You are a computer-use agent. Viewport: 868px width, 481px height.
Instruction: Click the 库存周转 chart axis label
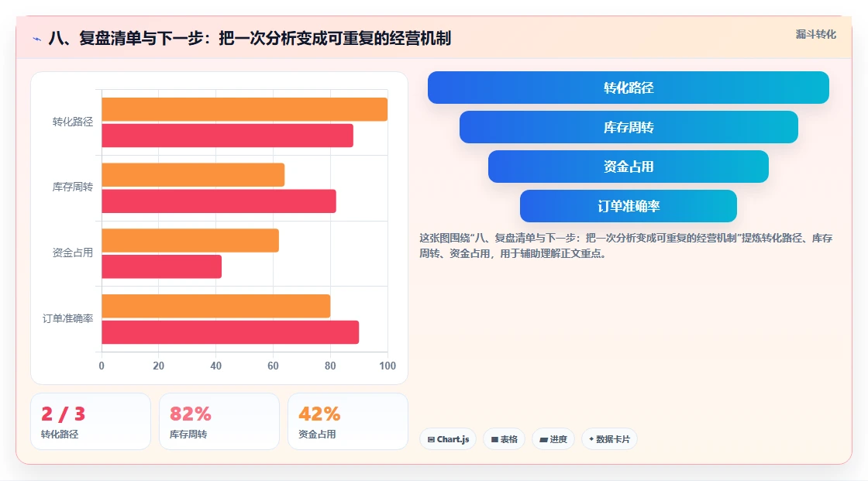click(x=73, y=187)
